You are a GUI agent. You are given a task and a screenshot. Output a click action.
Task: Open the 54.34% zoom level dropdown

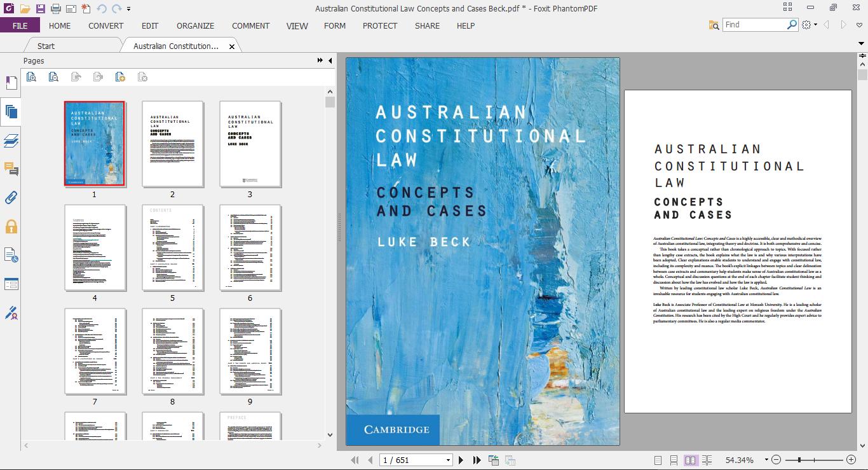click(766, 460)
